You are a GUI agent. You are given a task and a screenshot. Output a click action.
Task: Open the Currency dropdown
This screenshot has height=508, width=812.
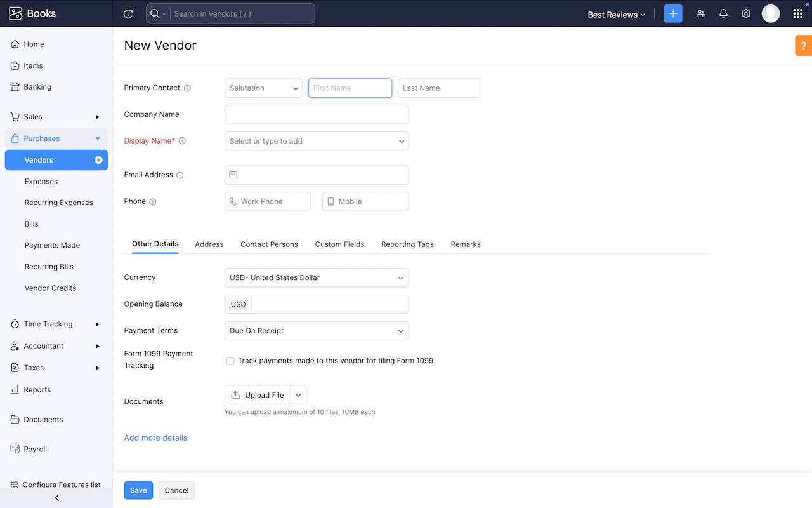(316, 277)
